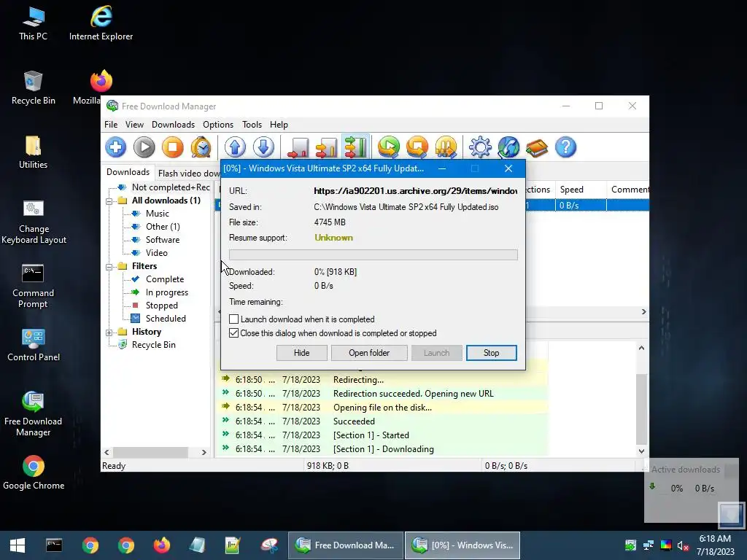This screenshot has height=560, width=747.
Task: Open the Tools menu
Action: [x=252, y=124]
